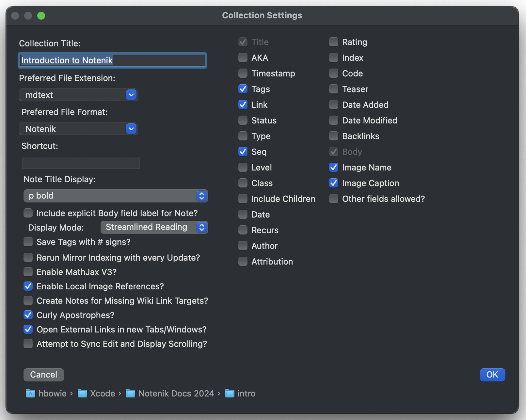Enable the Backlinks field checkbox

(334, 136)
